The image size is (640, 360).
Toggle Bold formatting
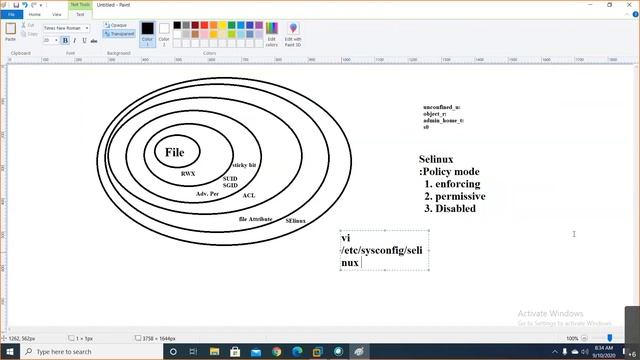pos(65,40)
